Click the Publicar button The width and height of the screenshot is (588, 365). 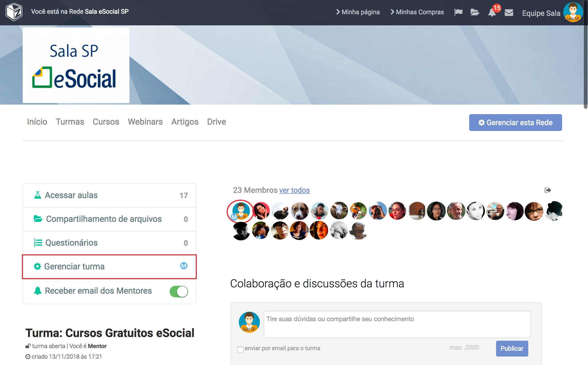coord(512,348)
